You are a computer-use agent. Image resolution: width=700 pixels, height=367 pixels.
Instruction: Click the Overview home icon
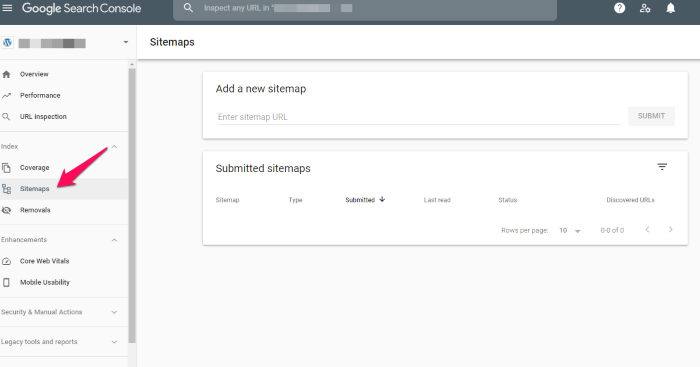tap(6, 74)
